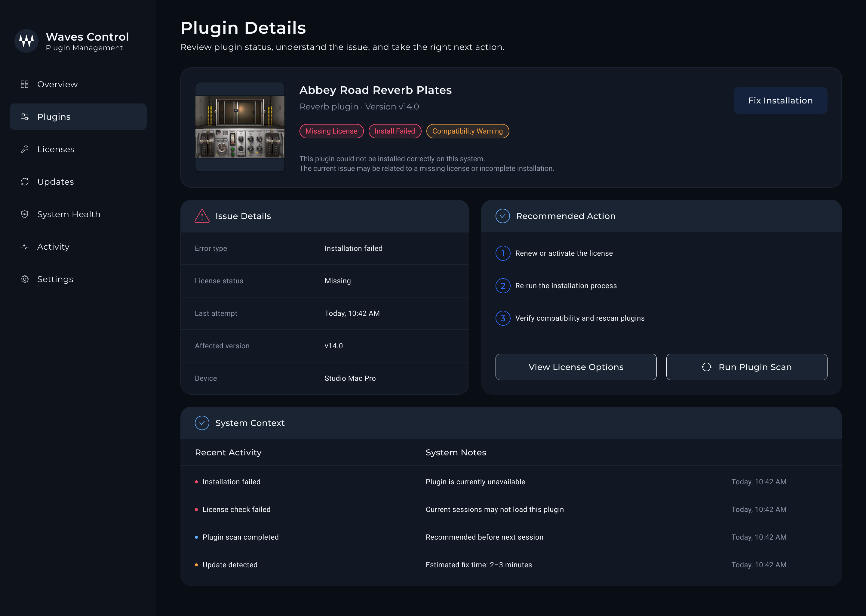Click the Licenses key icon

coord(25,149)
